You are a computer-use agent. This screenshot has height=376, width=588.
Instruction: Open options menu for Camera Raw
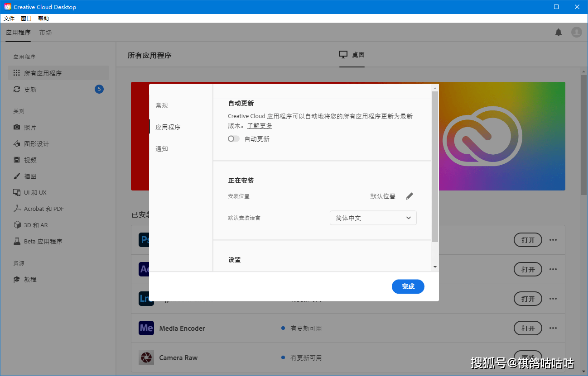coord(553,357)
